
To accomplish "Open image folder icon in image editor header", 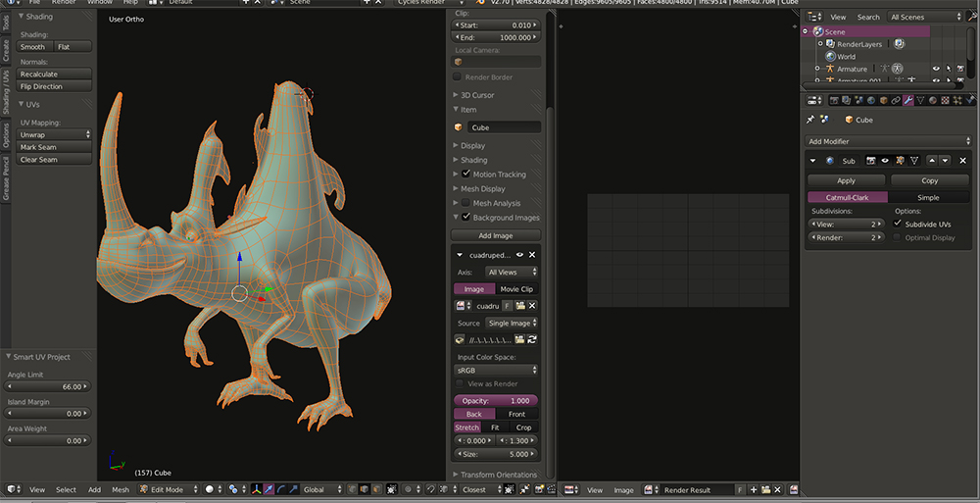I will [765, 490].
